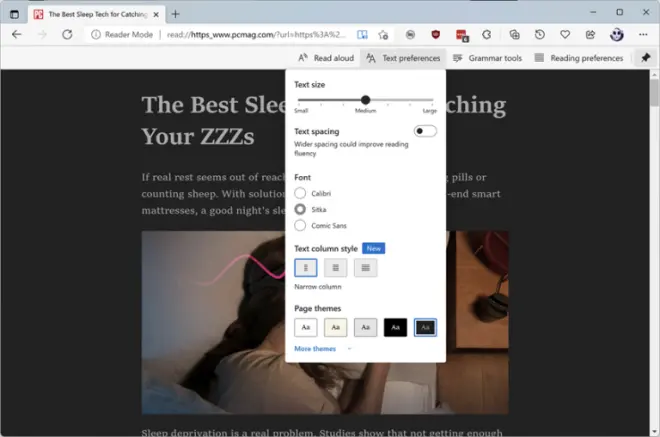
Task: Open Settings and more ellipsis menu
Action: point(643,35)
